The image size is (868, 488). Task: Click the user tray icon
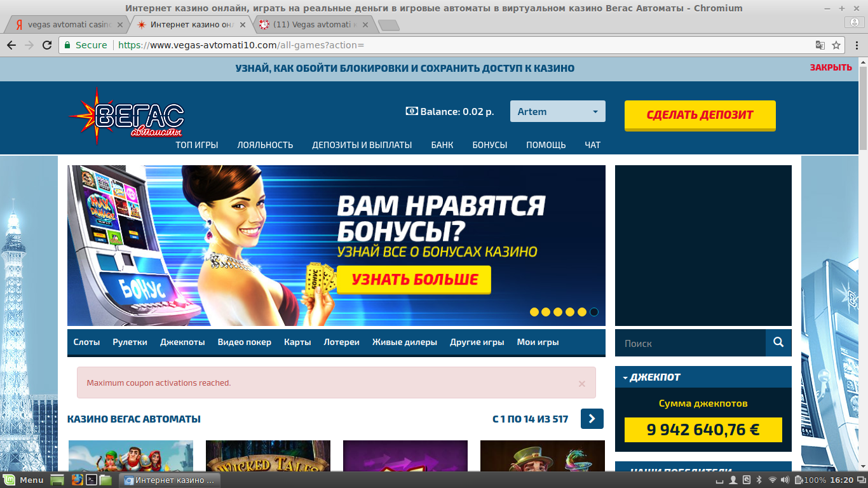pyautogui.click(x=733, y=480)
